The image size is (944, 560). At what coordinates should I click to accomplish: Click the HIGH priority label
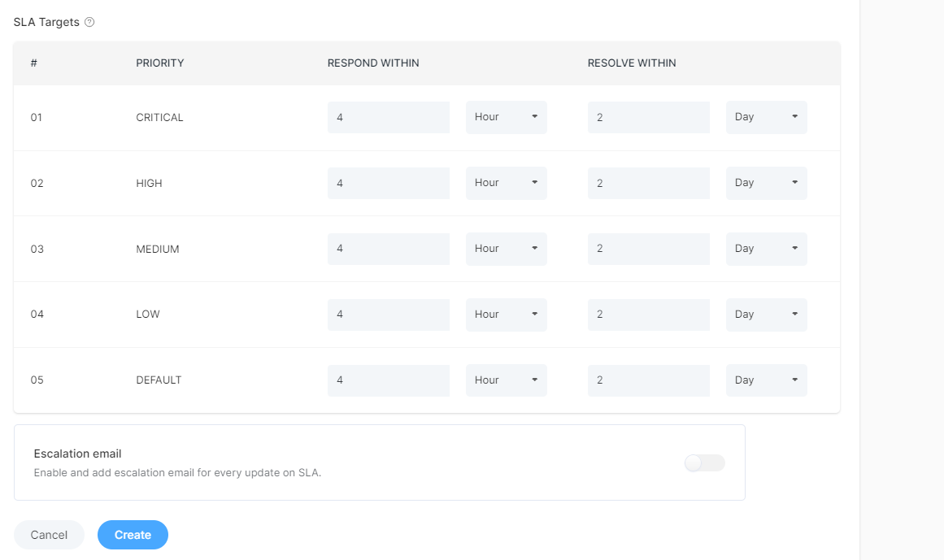pos(149,184)
